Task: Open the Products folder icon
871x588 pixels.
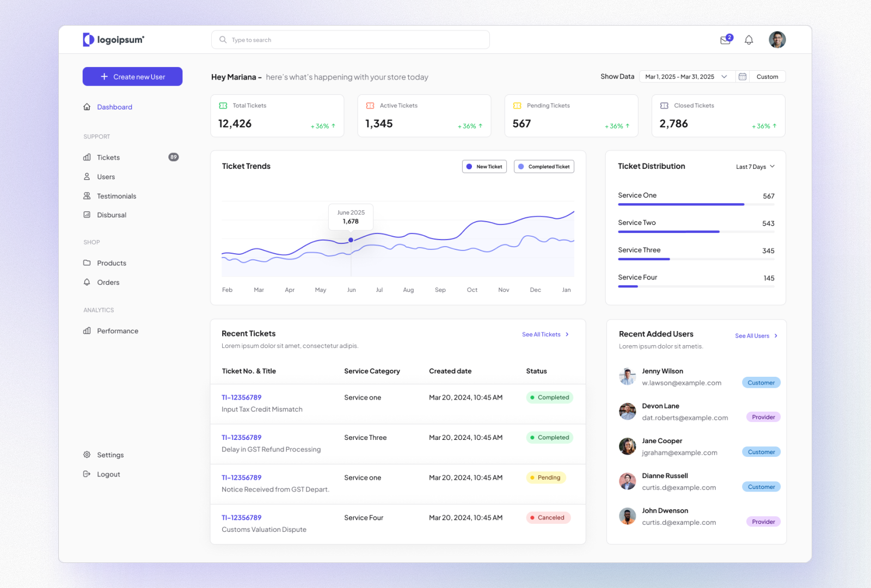Action: pyautogui.click(x=87, y=262)
